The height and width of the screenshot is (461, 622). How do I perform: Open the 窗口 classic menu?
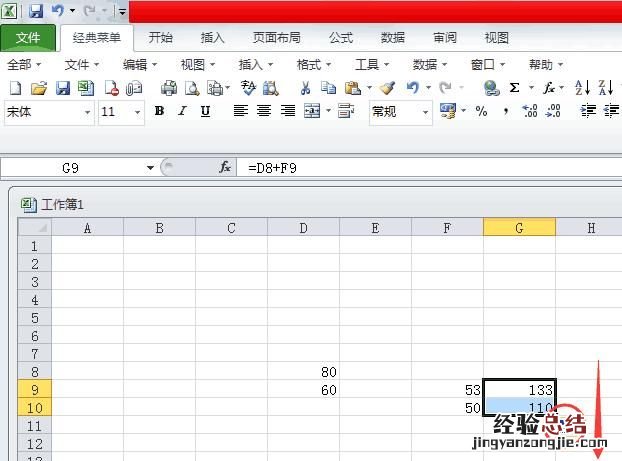click(488, 64)
